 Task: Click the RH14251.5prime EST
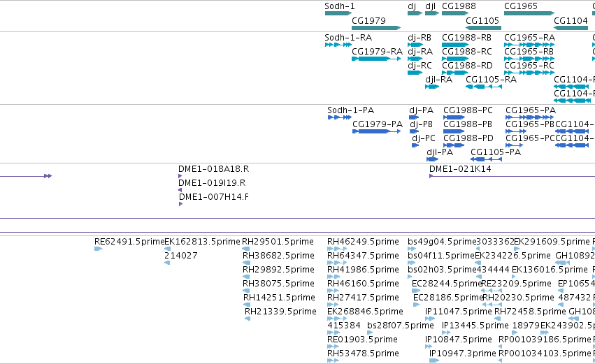pyautogui.click(x=247, y=305)
